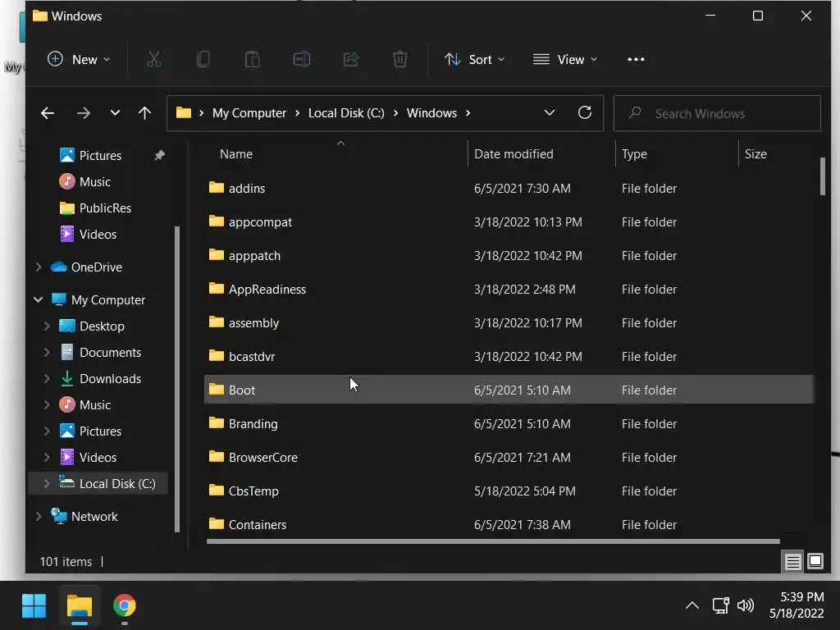Click the Rename icon in toolbar
Viewport: 840px width, 630px height.
pyautogui.click(x=302, y=59)
